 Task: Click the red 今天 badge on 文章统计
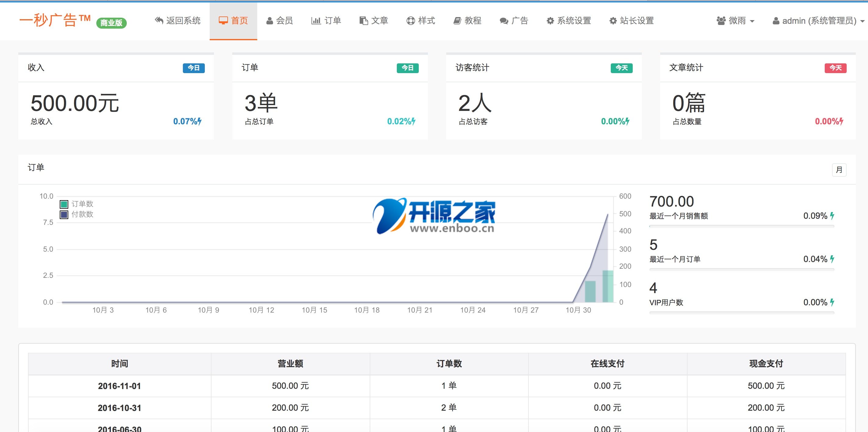tap(836, 68)
